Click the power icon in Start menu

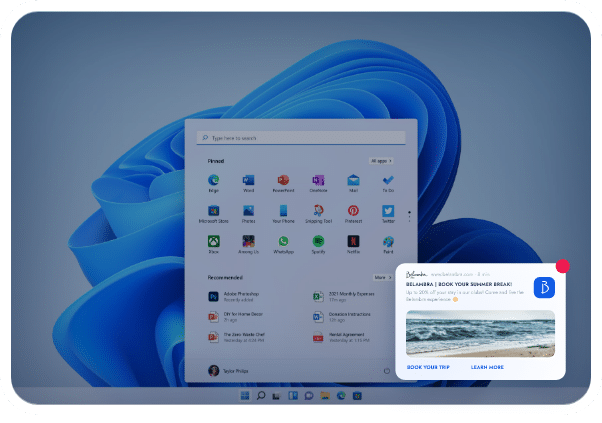click(x=387, y=371)
